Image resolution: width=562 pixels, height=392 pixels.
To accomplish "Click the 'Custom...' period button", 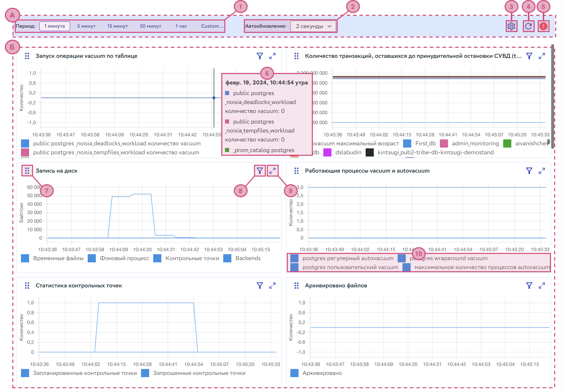I will pyautogui.click(x=212, y=26).
